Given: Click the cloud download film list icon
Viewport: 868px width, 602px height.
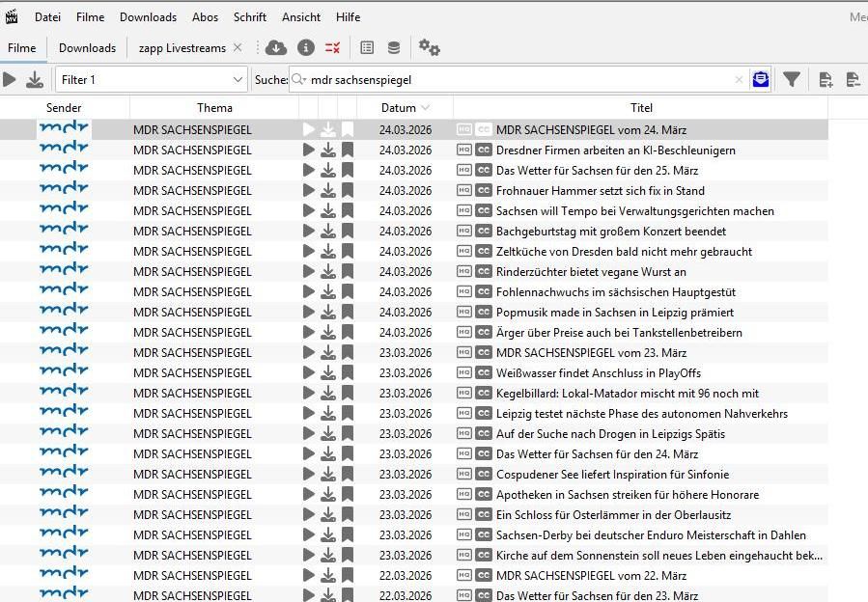Looking at the screenshot, I should click(276, 47).
